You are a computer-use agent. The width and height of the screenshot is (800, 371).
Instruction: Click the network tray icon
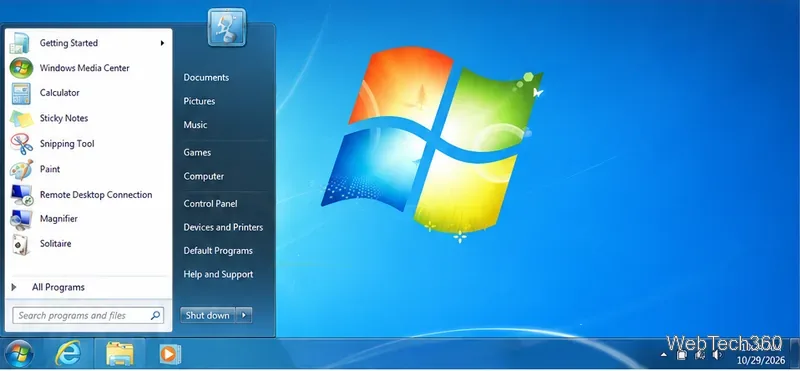(700, 354)
